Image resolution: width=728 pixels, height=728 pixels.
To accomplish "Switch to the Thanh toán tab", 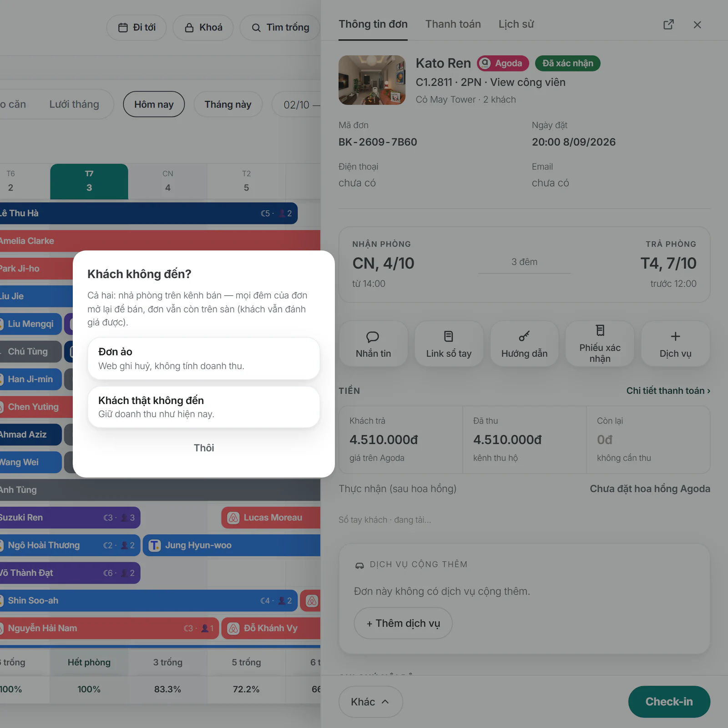I will coord(453,24).
